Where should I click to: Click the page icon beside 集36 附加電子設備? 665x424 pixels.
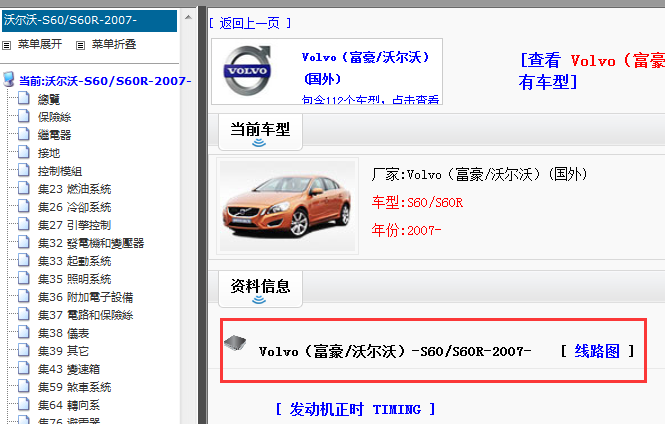(24, 296)
